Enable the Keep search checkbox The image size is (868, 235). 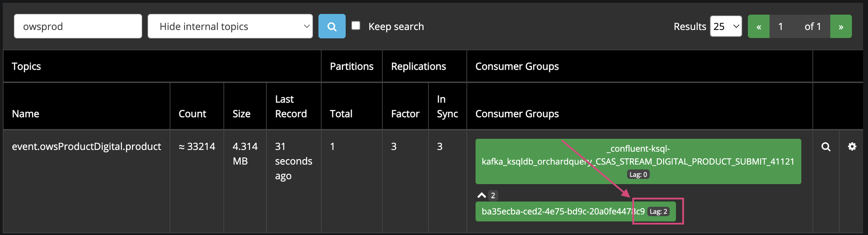pos(356,25)
